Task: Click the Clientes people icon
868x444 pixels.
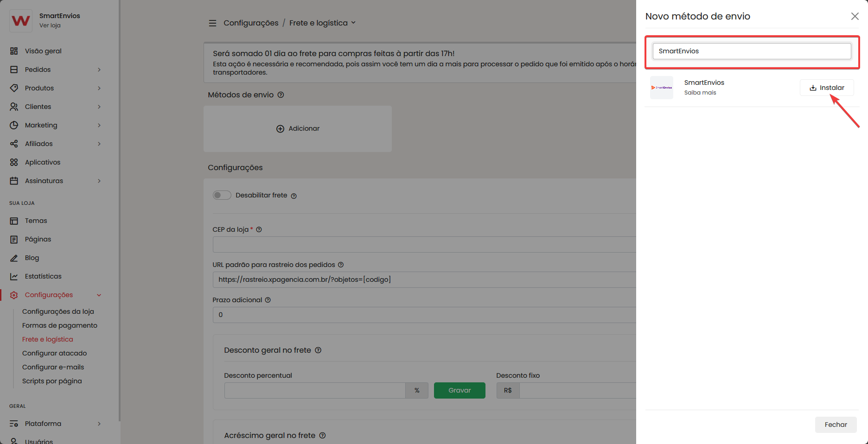Action: pyautogui.click(x=14, y=107)
